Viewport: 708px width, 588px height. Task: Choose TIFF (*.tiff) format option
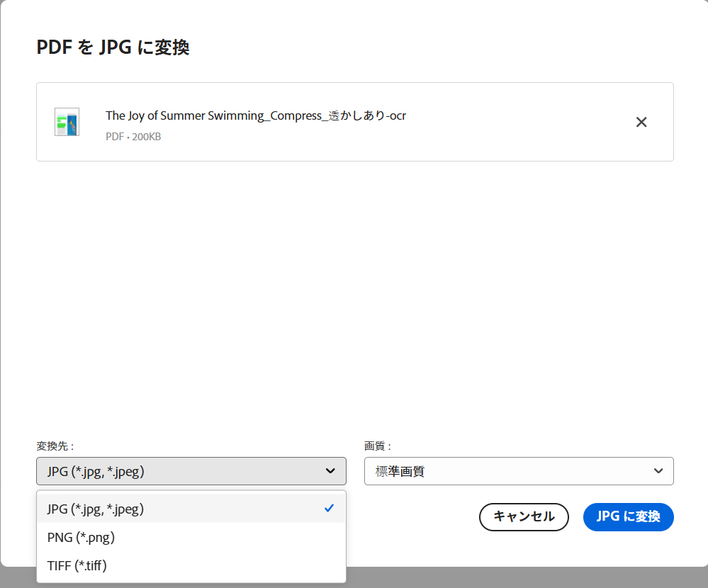click(191, 565)
